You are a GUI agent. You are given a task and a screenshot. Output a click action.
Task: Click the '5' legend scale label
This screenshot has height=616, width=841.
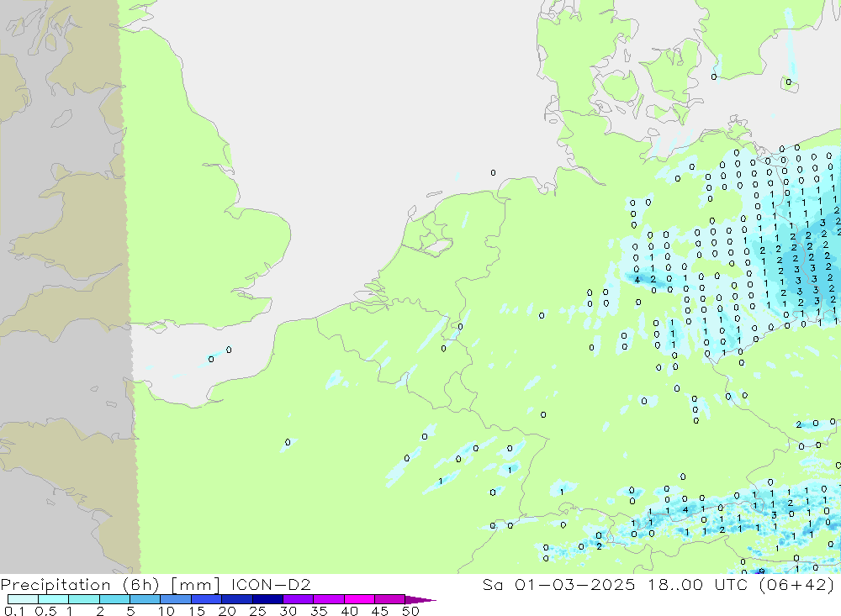pyautogui.click(x=130, y=611)
